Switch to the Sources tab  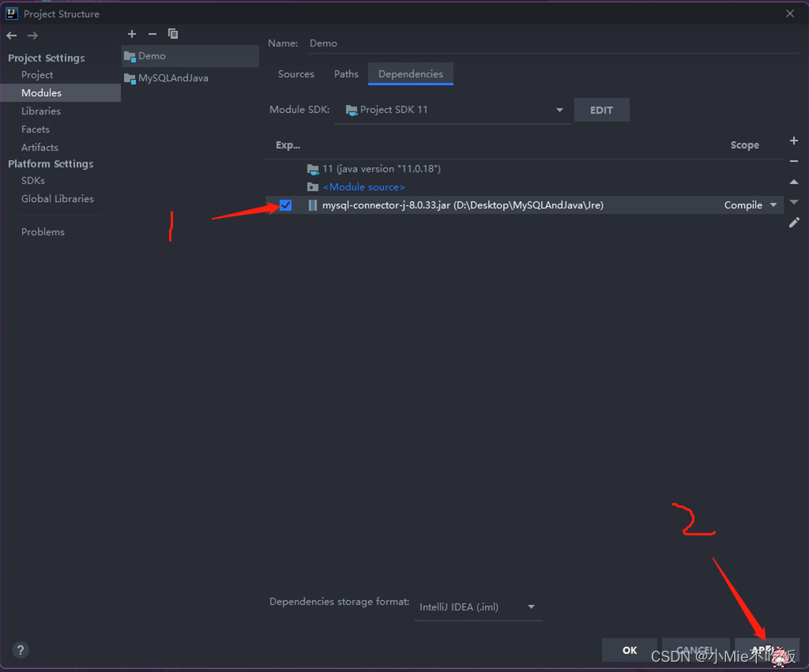click(x=295, y=73)
